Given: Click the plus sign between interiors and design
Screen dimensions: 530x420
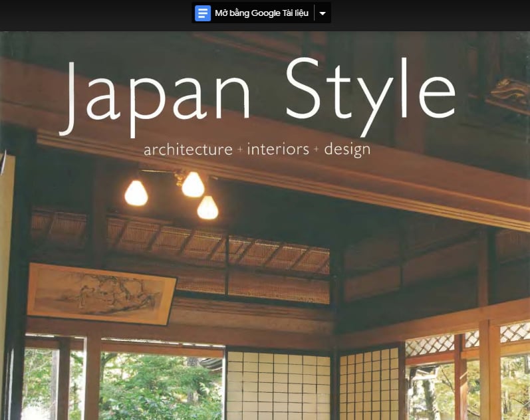Looking at the screenshot, I should [317, 150].
